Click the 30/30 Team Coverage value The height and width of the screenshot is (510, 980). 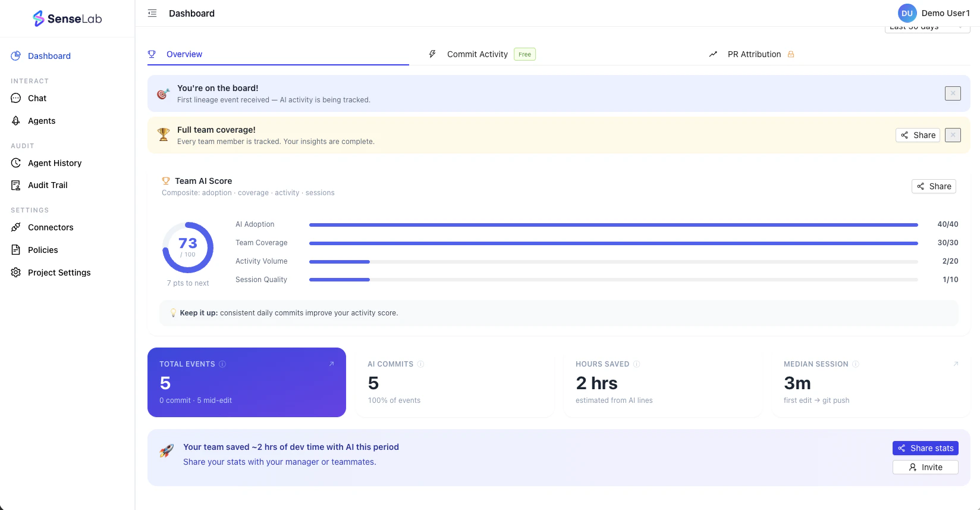(x=948, y=243)
